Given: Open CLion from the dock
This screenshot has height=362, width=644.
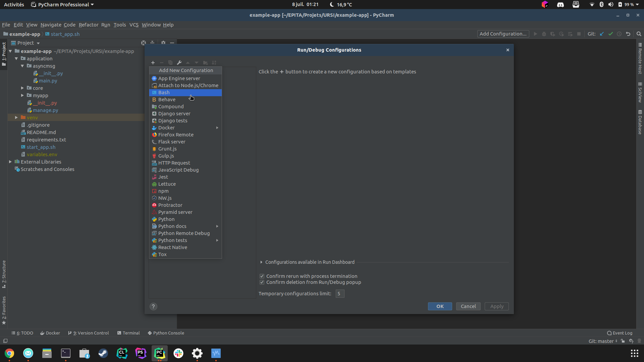Looking at the screenshot, I should (x=122, y=353).
